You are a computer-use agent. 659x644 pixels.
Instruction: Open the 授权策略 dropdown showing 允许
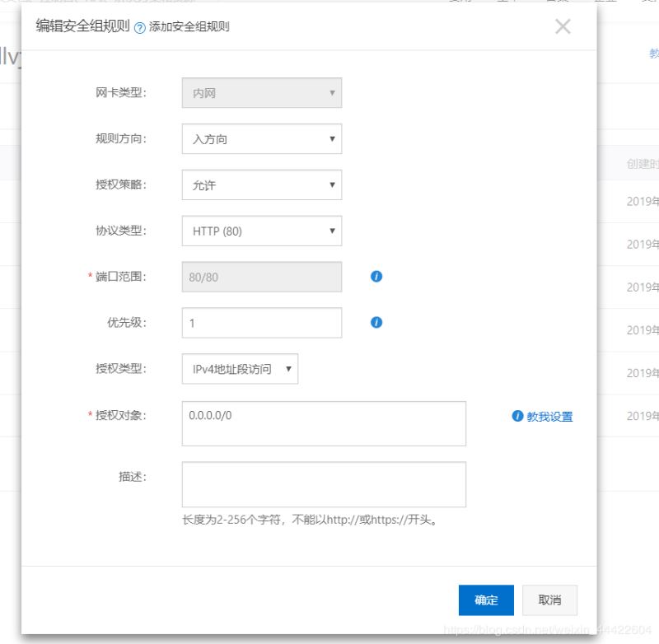(261, 184)
